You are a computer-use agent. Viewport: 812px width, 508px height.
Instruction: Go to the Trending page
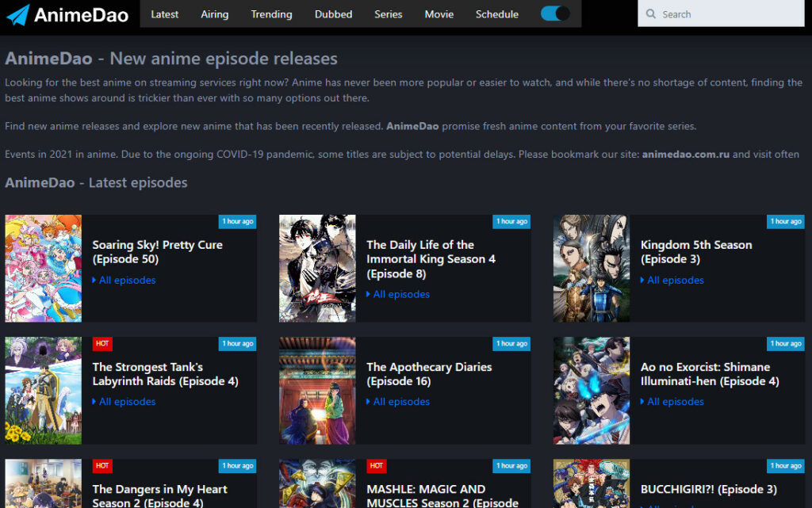[x=271, y=14]
